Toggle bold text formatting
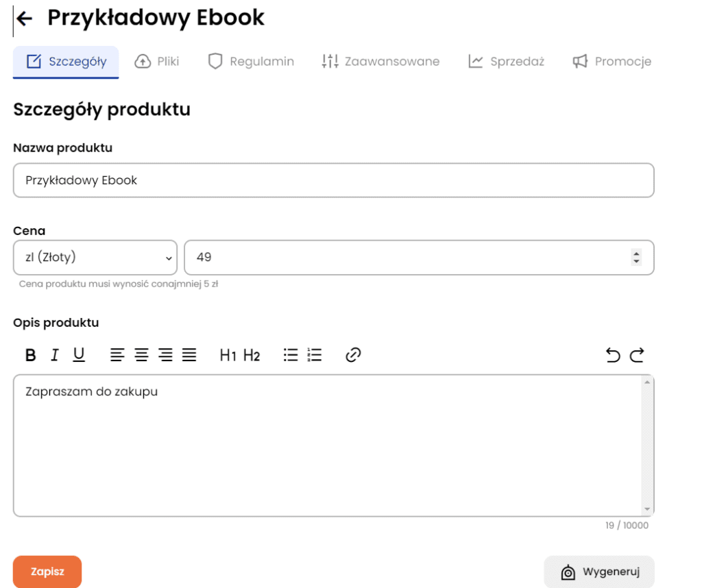Image resolution: width=702 pixels, height=588 pixels. (31, 355)
